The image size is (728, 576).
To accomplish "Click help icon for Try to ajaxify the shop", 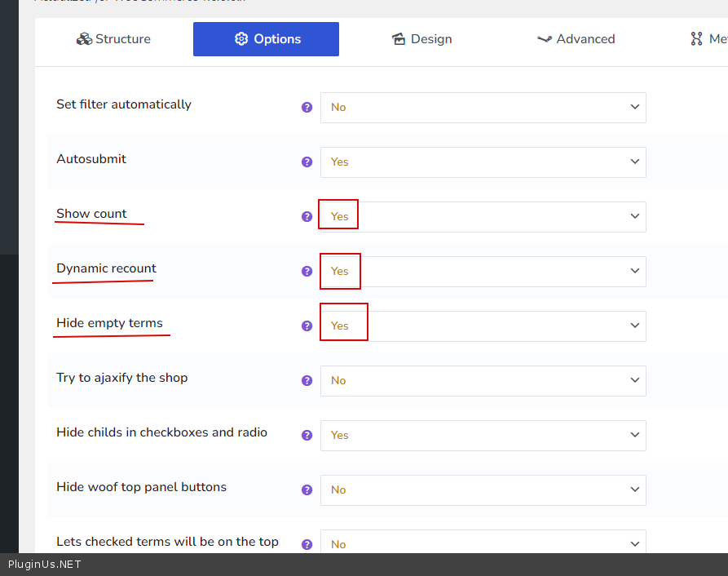I will (307, 380).
